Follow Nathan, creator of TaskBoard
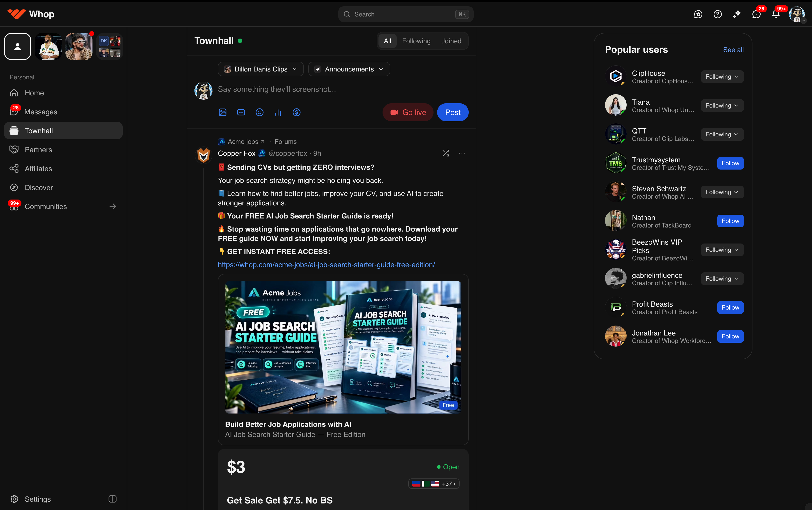This screenshot has width=812, height=510. click(x=730, y=221)
